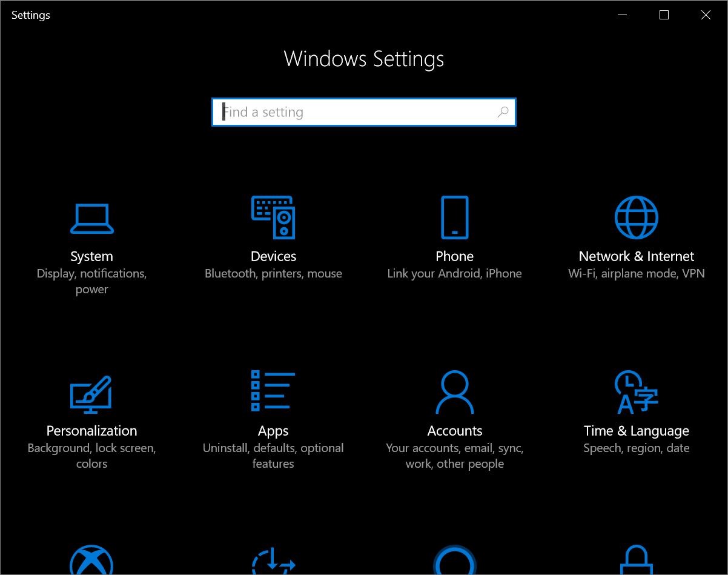Click 'Wi-Fi, airplane mode, VPN' description
The image size is (728, 575).
[x=636, y=273]
